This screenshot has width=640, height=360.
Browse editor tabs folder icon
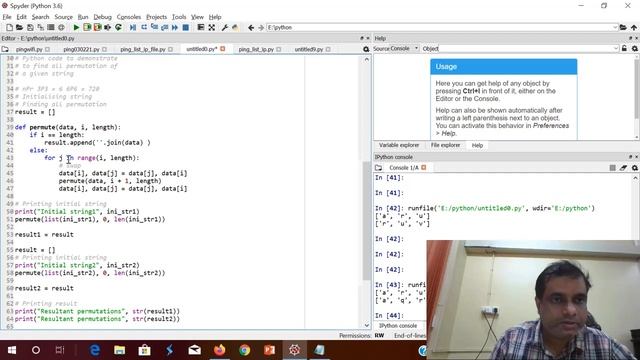[5, 49]
